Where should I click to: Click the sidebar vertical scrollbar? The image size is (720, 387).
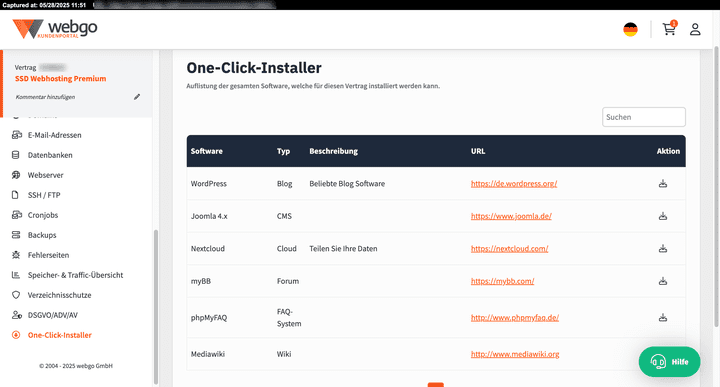156,306
